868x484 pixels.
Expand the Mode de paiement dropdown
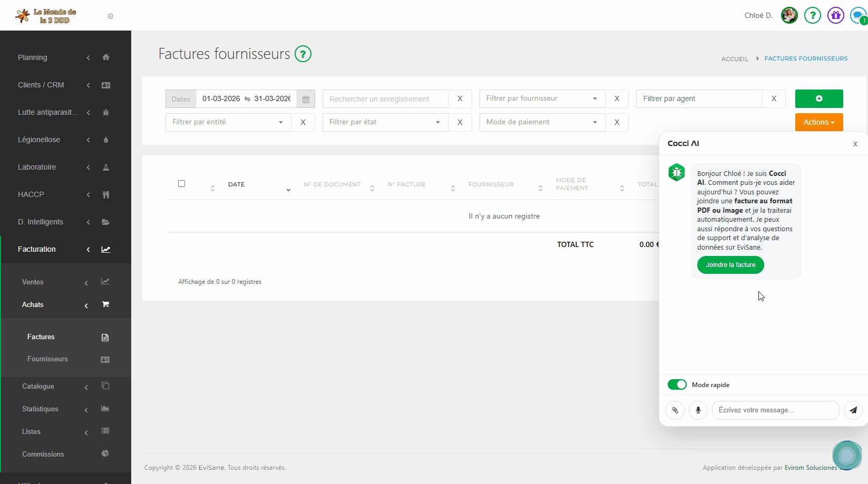click(x=542, y=122)
